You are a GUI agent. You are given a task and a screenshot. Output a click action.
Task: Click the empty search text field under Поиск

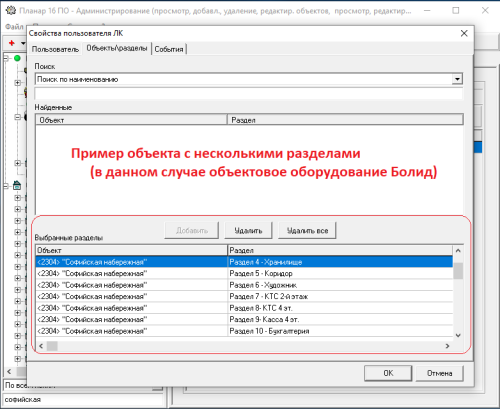click(x=249, y=94)
